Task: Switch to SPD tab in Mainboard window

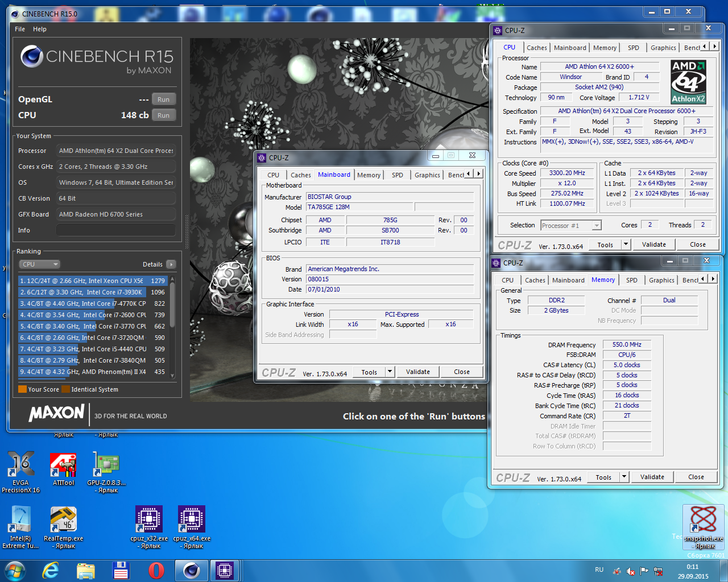Action: coord(398,175)
